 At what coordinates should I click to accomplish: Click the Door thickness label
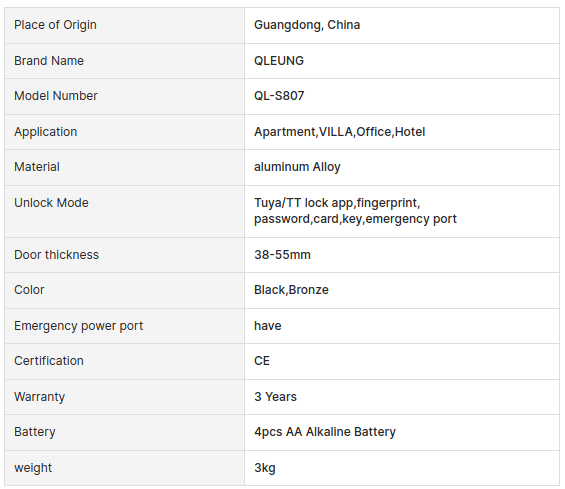[56, 255]
